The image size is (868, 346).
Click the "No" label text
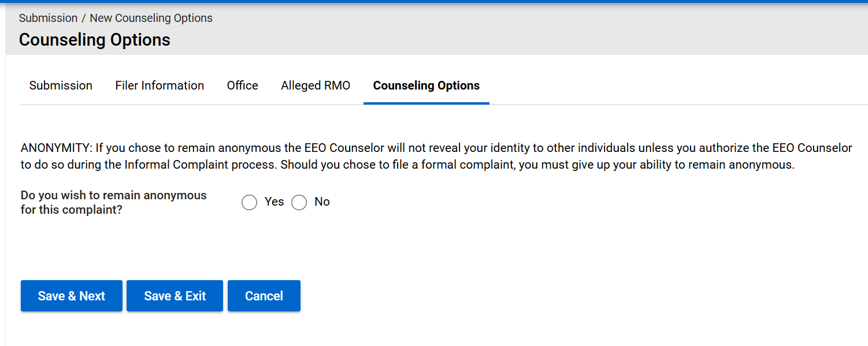click(x=322, y=202)
